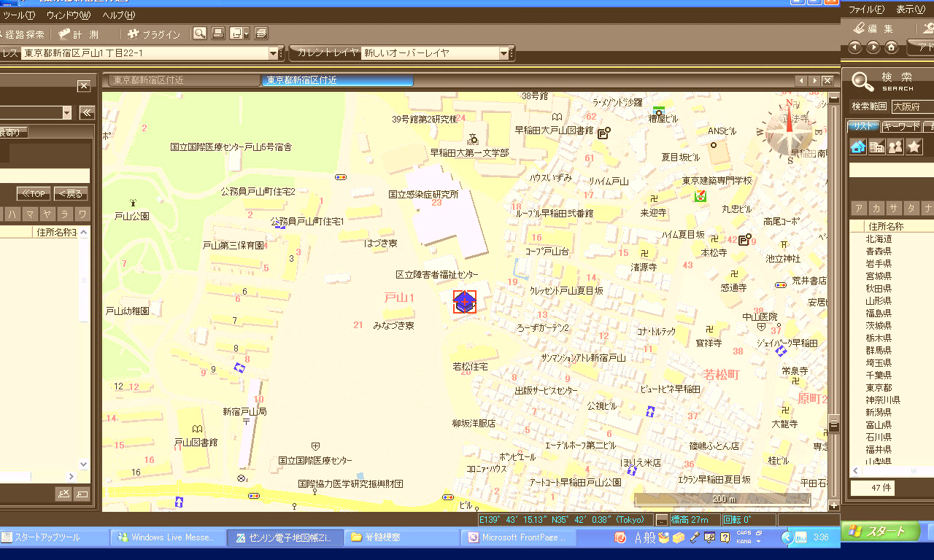Open the ヘルプ menu
This screenshot has height=560, width=934.
(x=118, y=15)
